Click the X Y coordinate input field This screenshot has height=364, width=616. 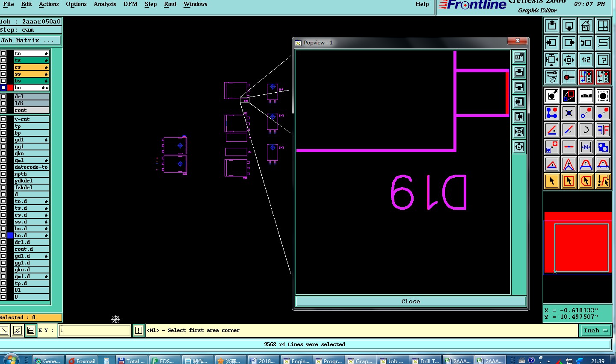coord(95,330)
